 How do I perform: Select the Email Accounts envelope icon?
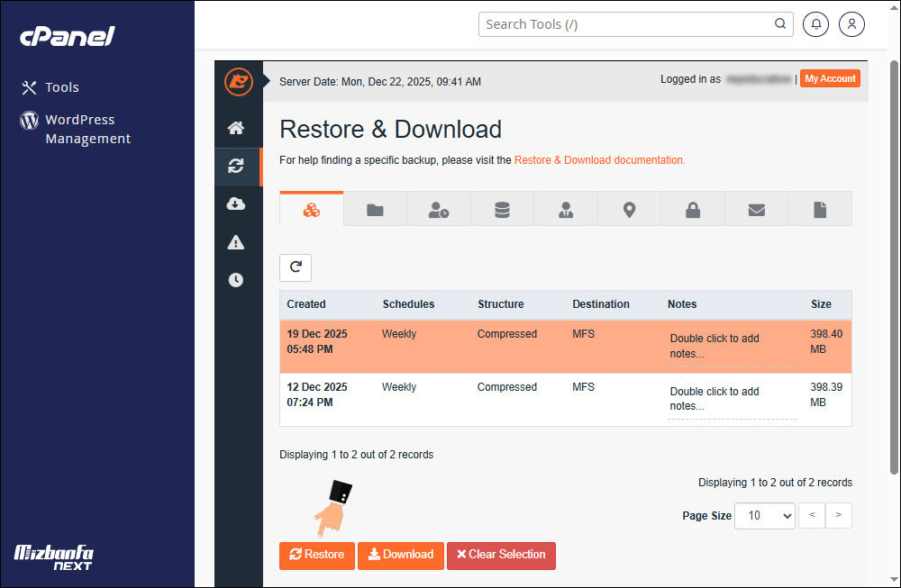point(756,208)
